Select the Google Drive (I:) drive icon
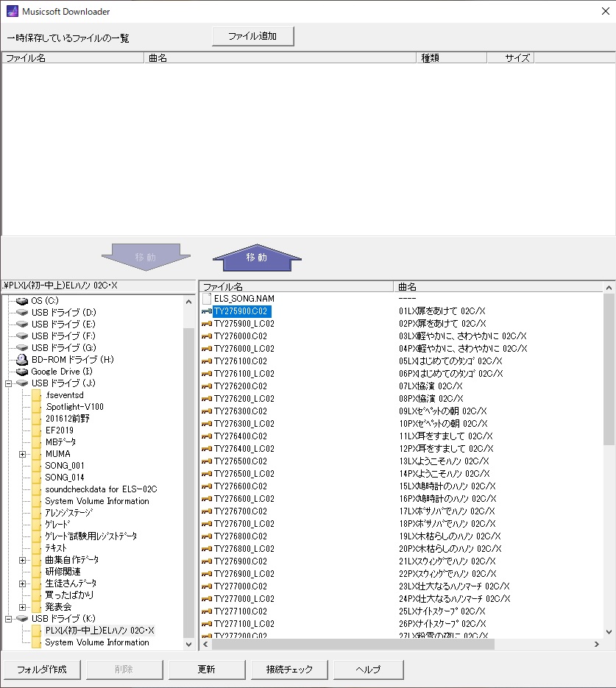616x688 pixels. pos(22,372)
